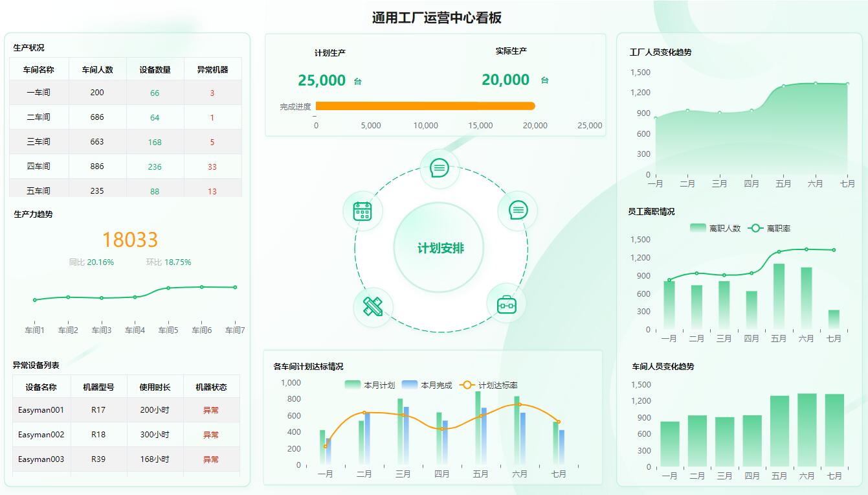Toggle the 离职人数 legend item
The height and width of the screenshot is (495, 868).
pos(715,228)
